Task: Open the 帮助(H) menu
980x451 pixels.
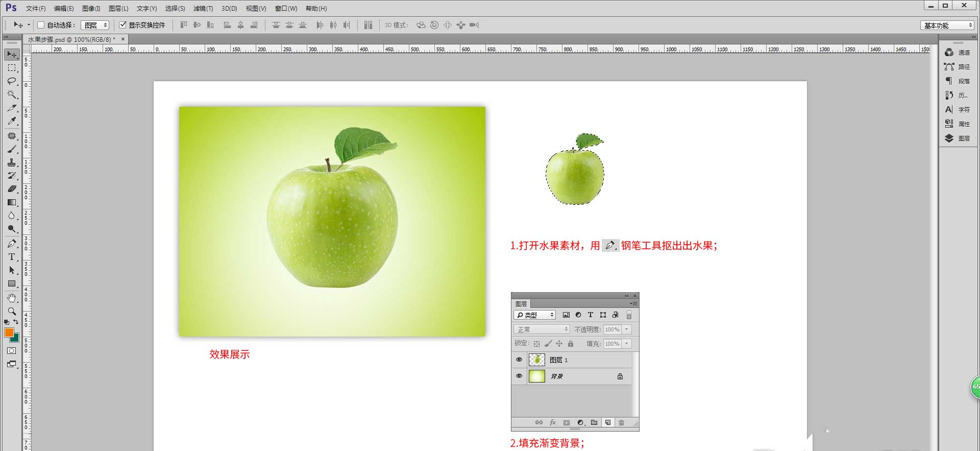Action: coord(316,9)
